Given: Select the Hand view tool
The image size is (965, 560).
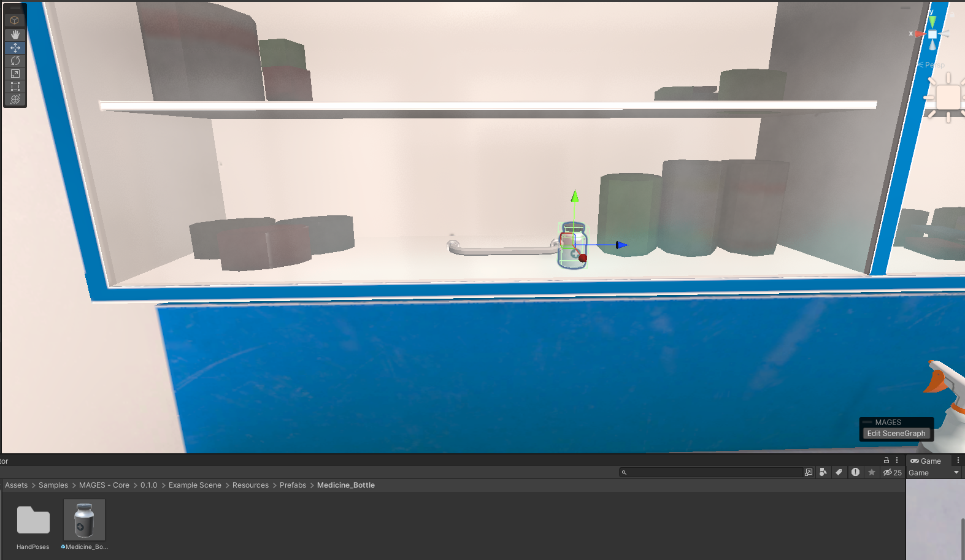Looking at the screenshot, I should pos(15,34).
